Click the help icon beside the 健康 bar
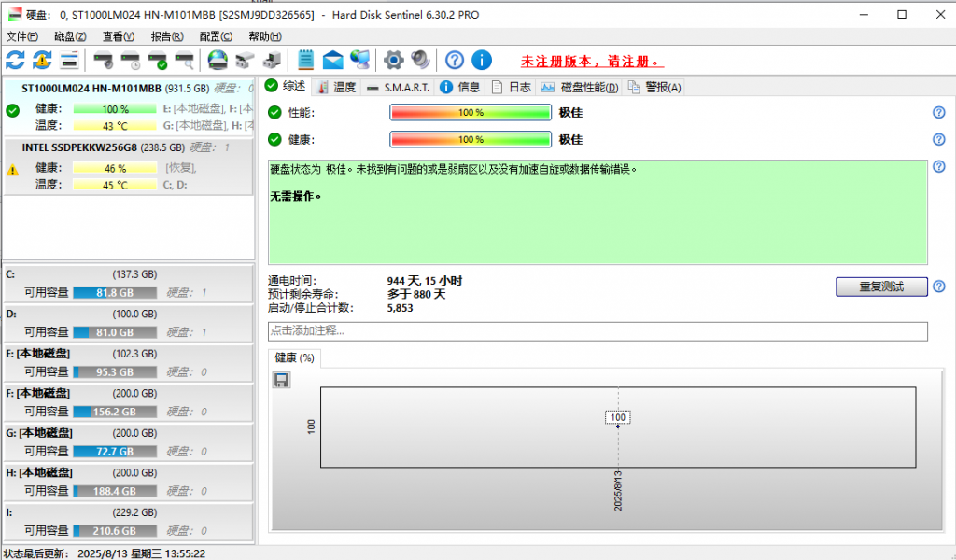 click(x=939, y=140)
